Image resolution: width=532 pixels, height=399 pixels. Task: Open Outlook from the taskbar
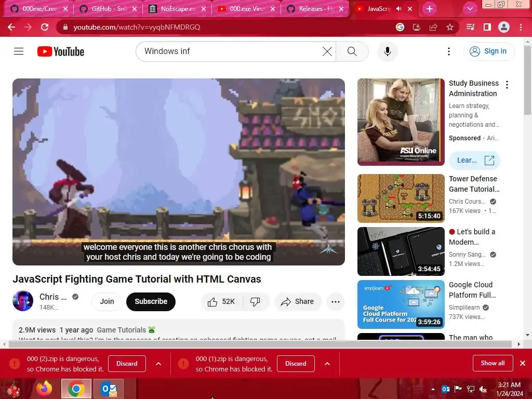(109, 389)
